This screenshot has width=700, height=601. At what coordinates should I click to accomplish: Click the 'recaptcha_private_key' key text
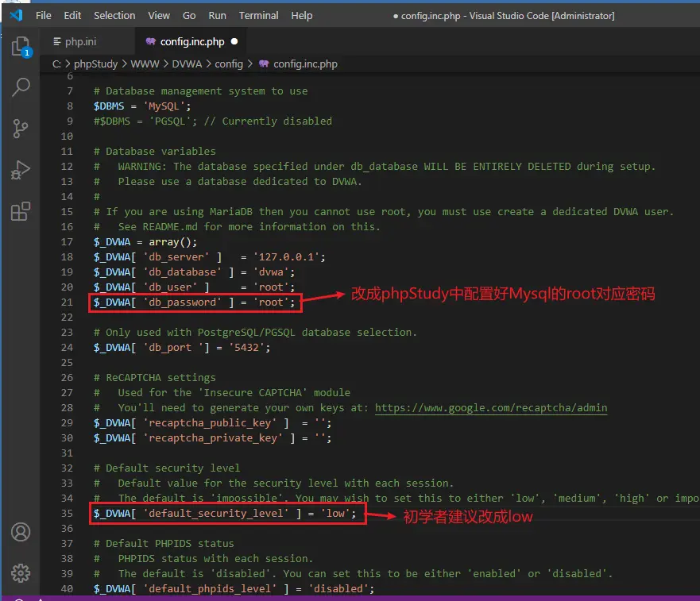(x=212, y=437)
